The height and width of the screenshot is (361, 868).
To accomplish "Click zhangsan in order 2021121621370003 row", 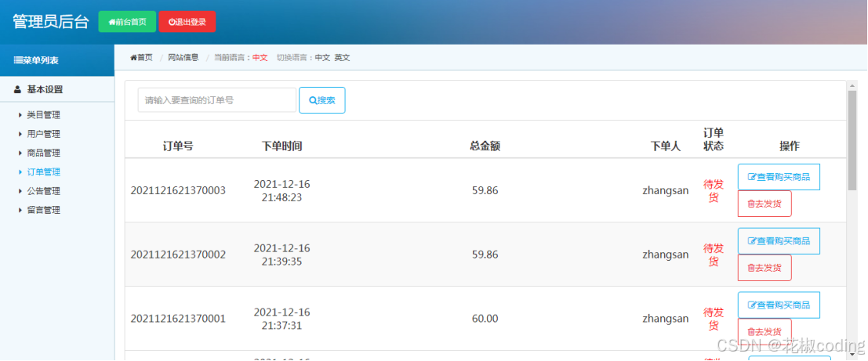I will click(666, 191).
